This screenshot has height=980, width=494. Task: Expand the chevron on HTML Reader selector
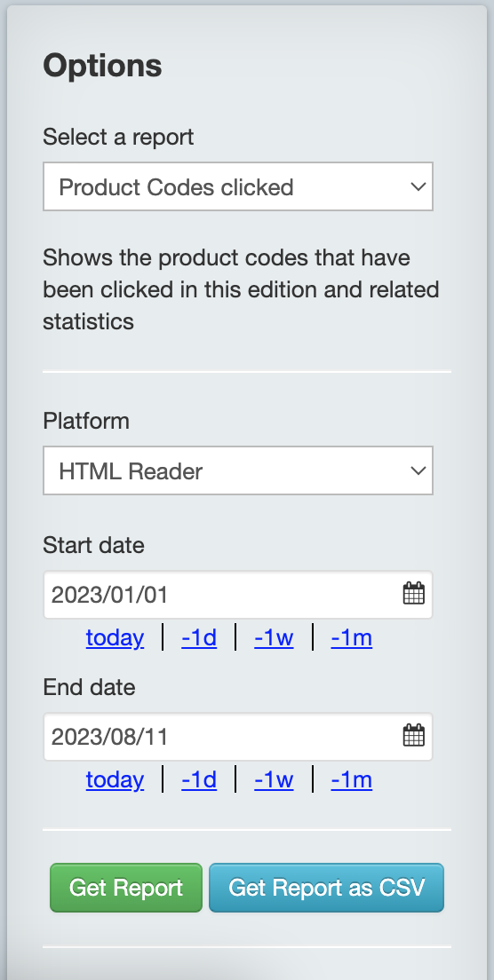(x=418, y=470)
